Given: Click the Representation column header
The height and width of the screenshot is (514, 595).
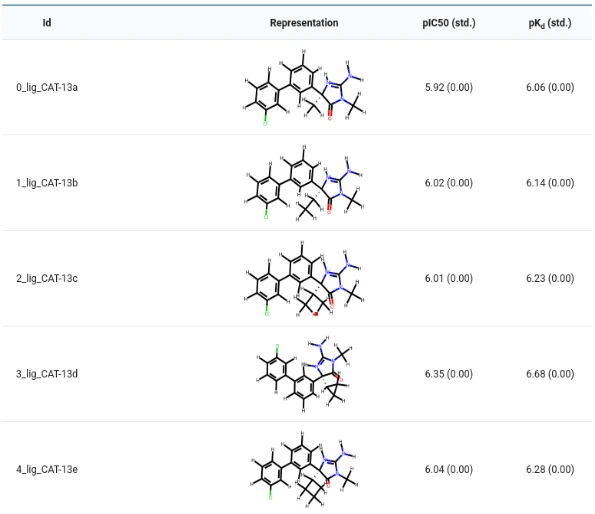Looking at the screenshot, I should click(304, 23).
